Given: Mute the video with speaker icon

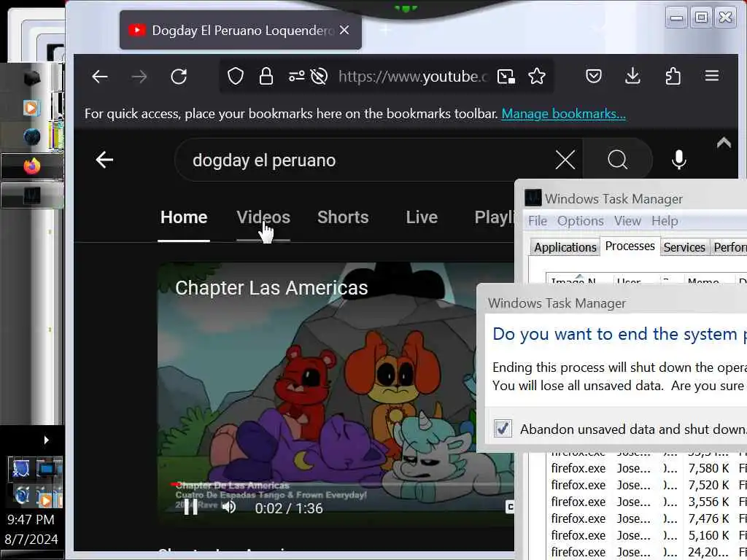Looking at the screenshot, I should [229, 507].
